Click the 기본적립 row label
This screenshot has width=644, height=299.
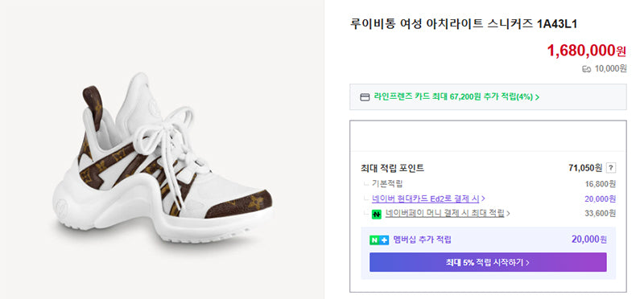(387, 184)
